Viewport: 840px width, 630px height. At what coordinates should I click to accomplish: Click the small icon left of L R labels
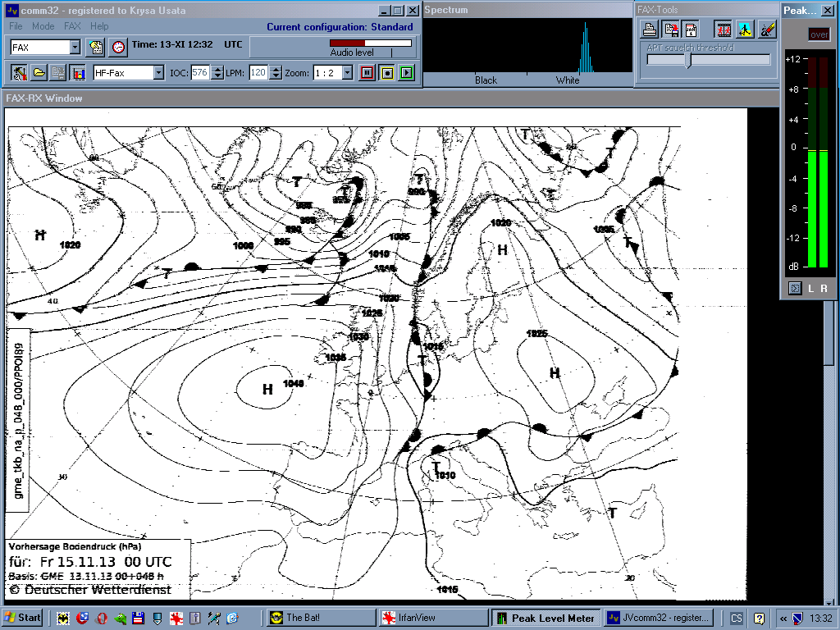pyautogui.click(x=795, y=288)
